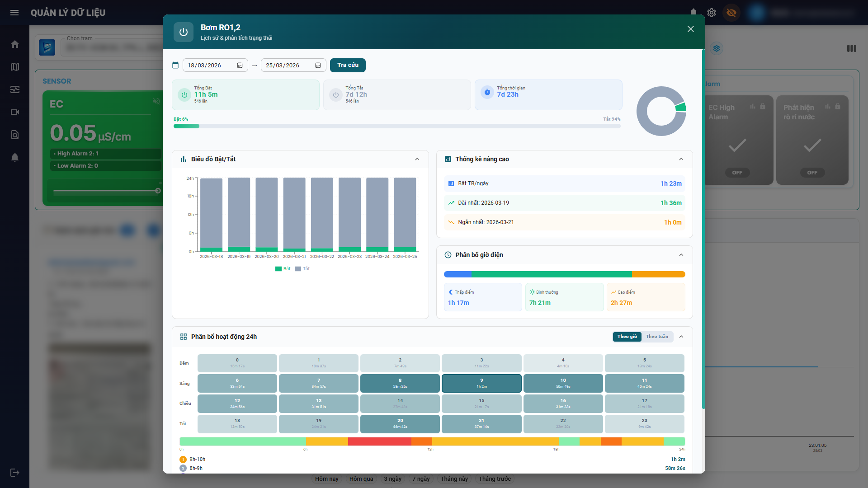Image resolution: width=868 pixels, height=488 pixels.
Task: Collapse the Thống kê nâng cao panel
Action: (681, 159)
